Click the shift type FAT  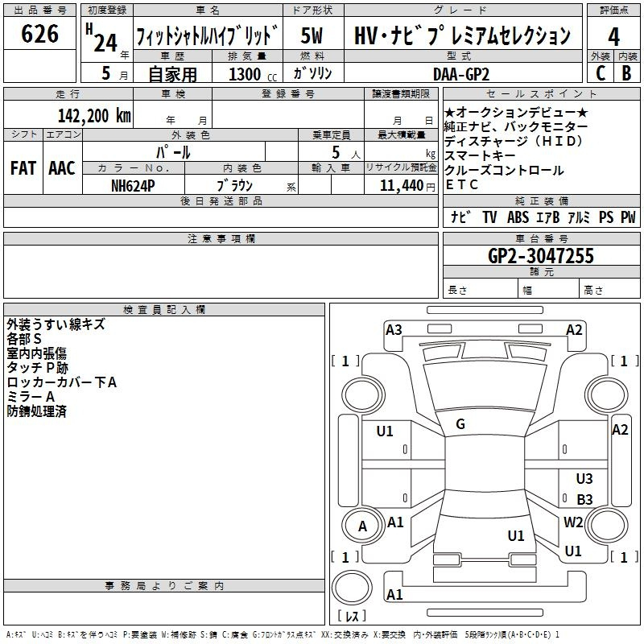(23, 168)
